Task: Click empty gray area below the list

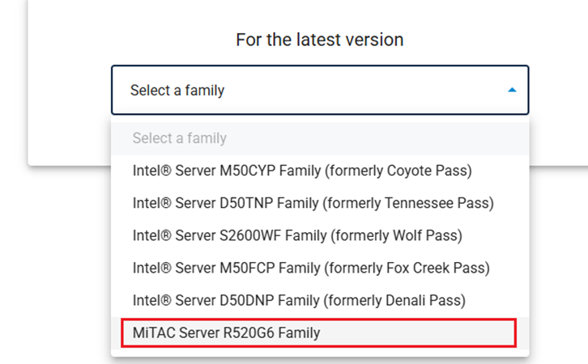Action: 559,324
